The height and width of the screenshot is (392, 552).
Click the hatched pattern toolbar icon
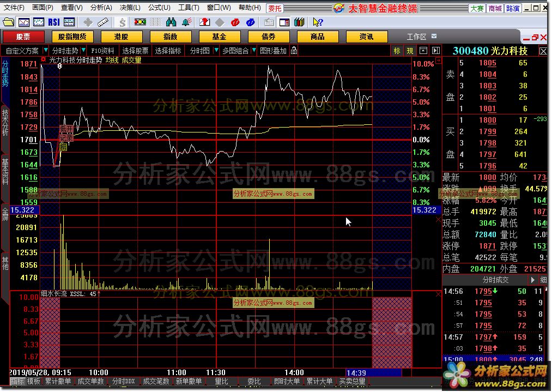click(x=156, y=22)
